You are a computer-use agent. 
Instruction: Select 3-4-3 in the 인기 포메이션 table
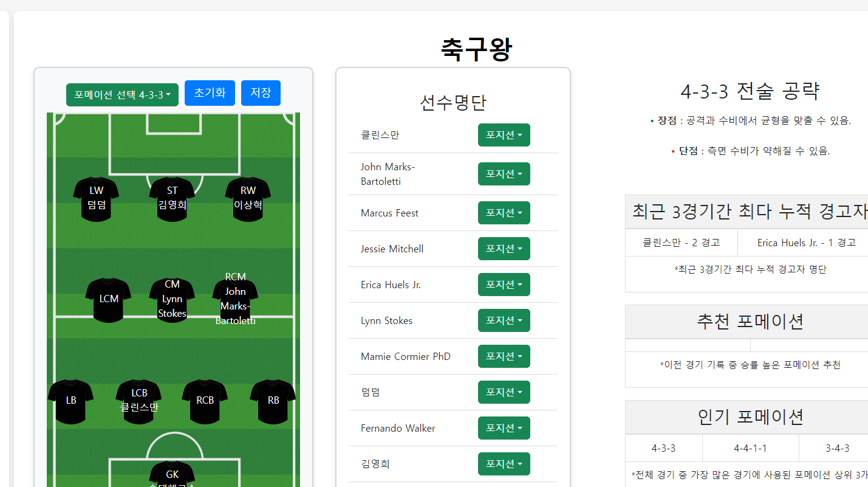coord(838,448)
